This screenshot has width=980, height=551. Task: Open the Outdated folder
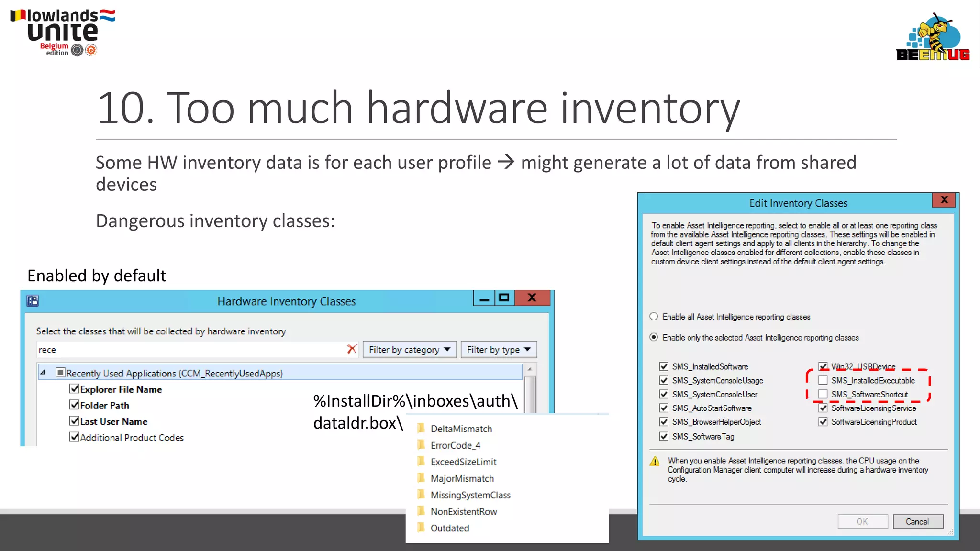pyautogui.click(x=443, y=528)
